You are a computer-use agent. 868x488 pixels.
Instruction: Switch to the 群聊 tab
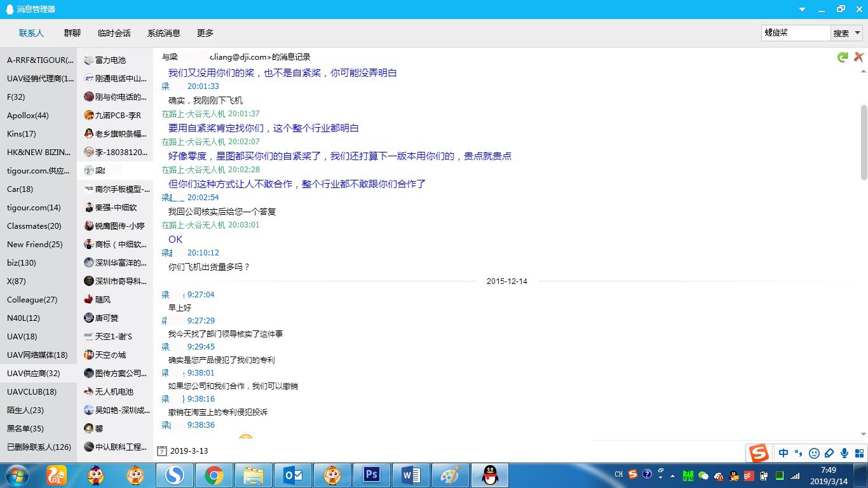[x=72, y=33]
